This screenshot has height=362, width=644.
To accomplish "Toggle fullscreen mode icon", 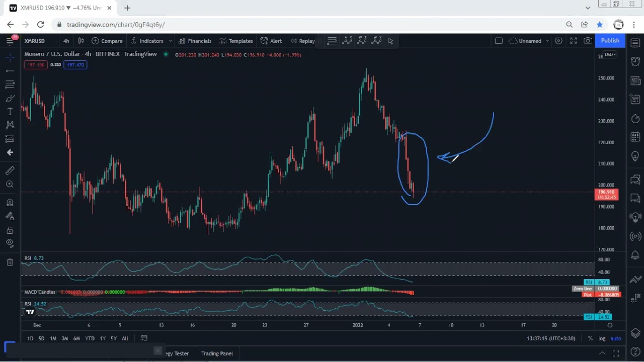I will tap(574, 41).
